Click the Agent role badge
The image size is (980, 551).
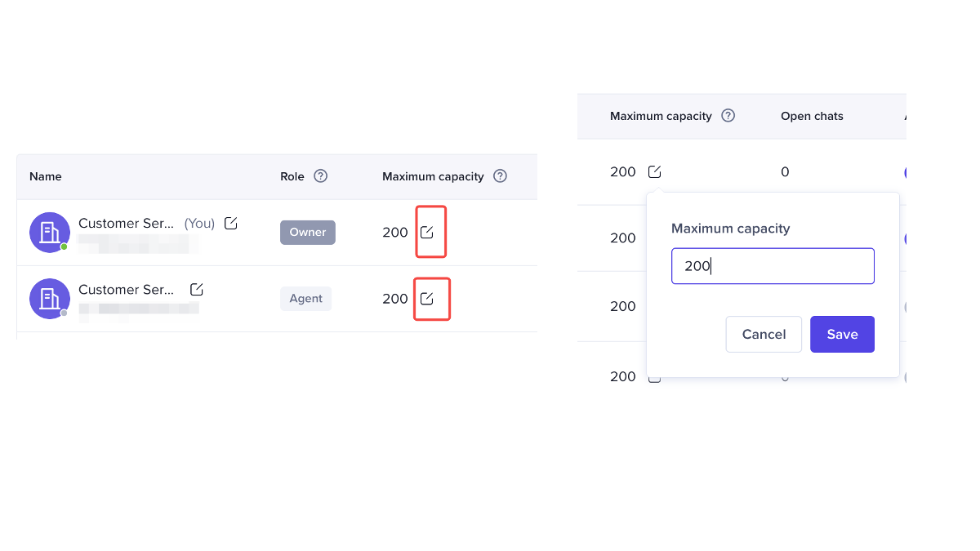point(306,299)
